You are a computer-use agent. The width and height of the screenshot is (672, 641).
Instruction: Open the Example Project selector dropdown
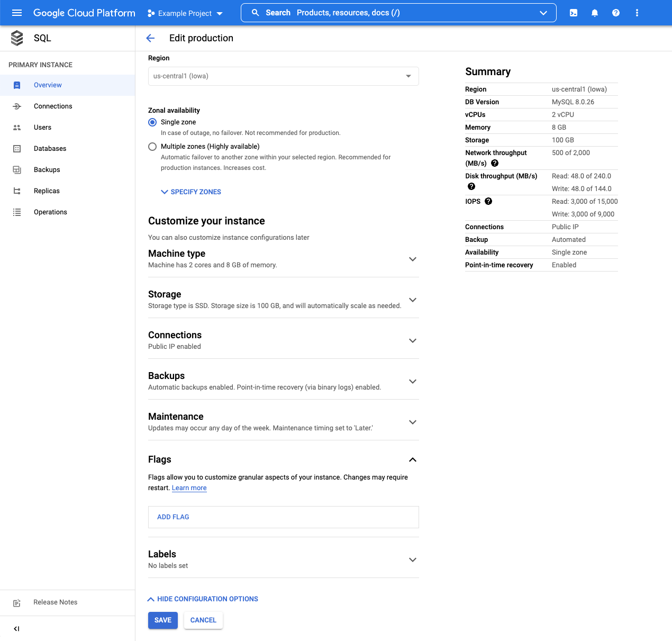tap(185, 13)
